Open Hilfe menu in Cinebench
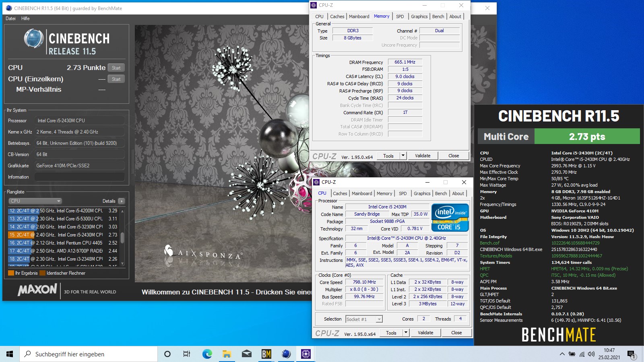The image size is (644, 362). [x=25, y=19]
